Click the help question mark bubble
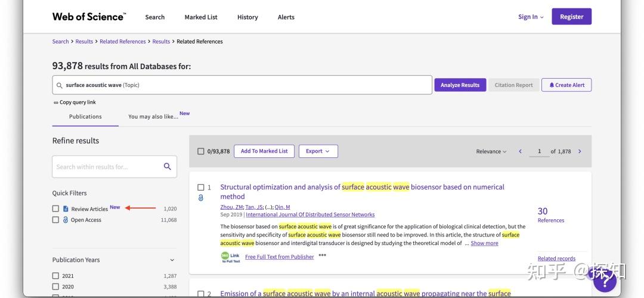The image size is (644, 298). pyautogui.click(x=604, y=280)
